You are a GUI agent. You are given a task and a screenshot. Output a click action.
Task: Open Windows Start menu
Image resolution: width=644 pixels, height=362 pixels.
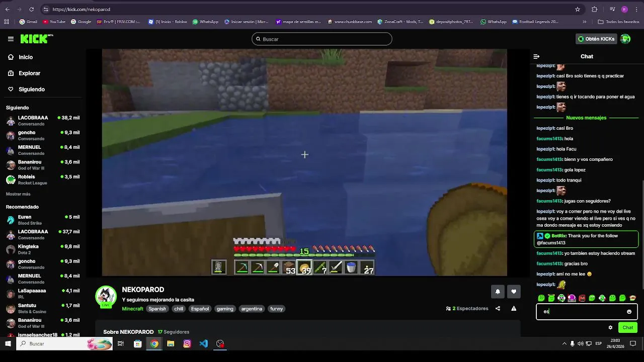pos(8,344)
